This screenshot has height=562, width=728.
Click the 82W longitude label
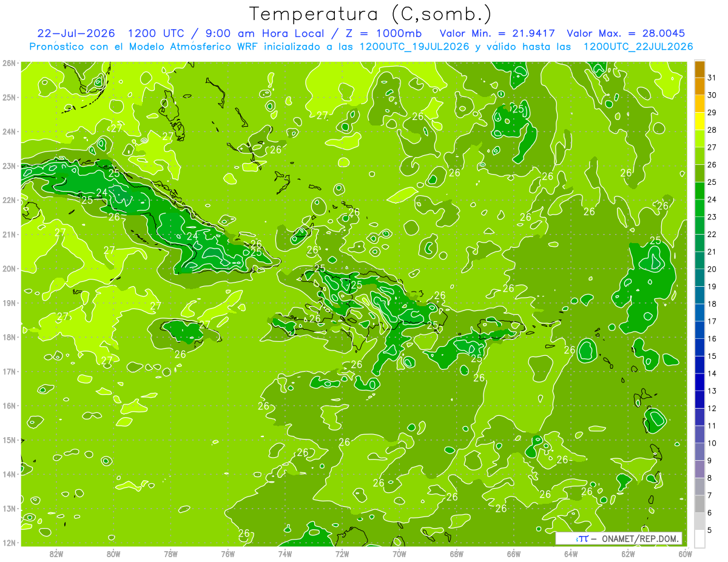56,554
